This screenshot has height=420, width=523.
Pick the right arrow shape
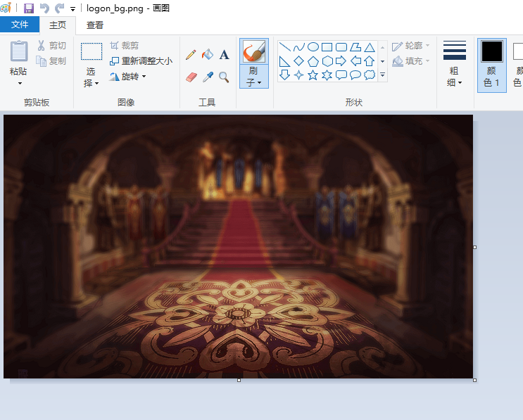341,61
